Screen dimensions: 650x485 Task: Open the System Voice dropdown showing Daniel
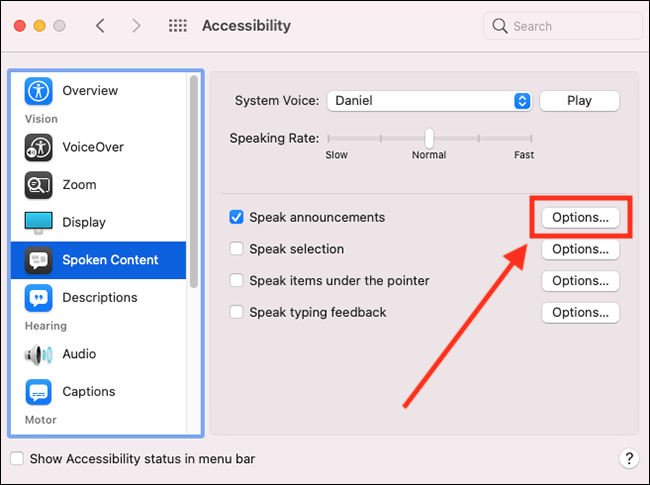click(x=429, y=101)
